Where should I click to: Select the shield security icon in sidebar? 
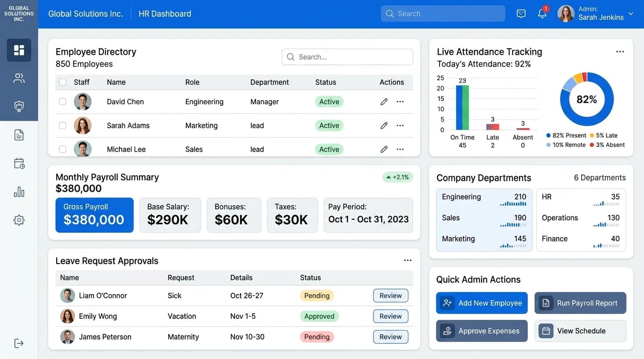click(x=19, y=107)
